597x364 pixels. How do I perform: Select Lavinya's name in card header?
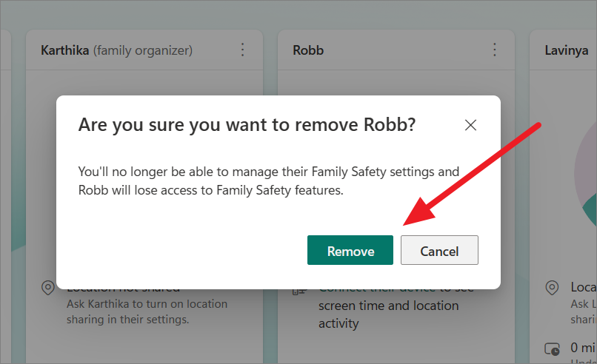566,50
